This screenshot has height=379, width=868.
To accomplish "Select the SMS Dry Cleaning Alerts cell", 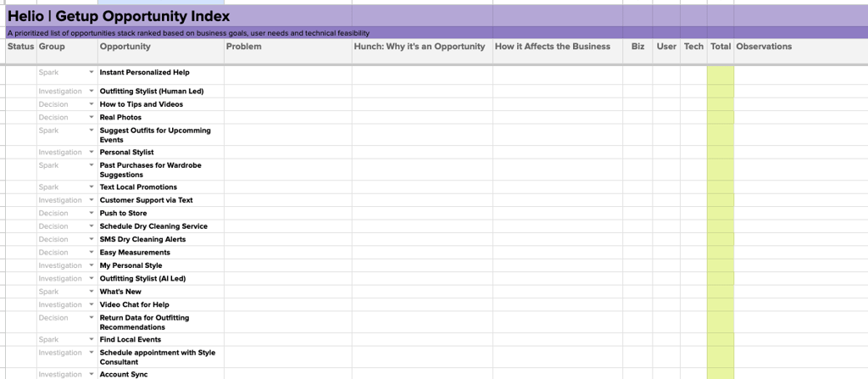I will tap(161, 239).
